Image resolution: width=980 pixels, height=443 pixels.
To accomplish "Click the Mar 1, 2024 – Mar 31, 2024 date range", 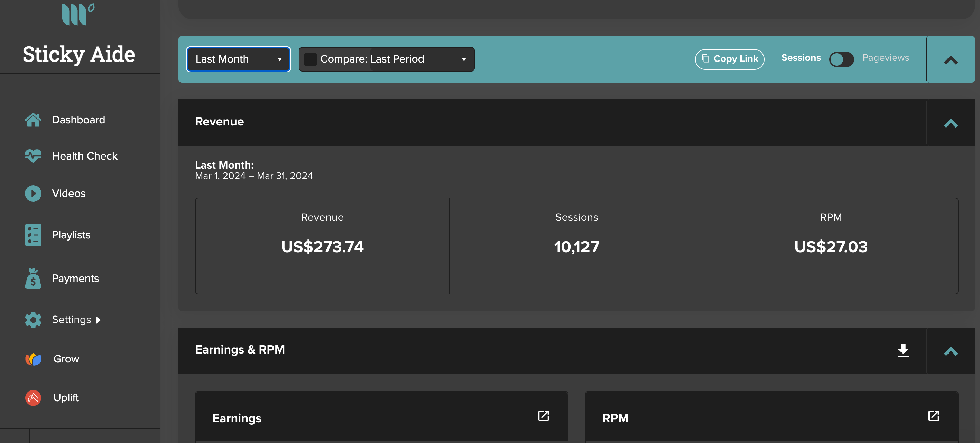I will coord(254,176).
